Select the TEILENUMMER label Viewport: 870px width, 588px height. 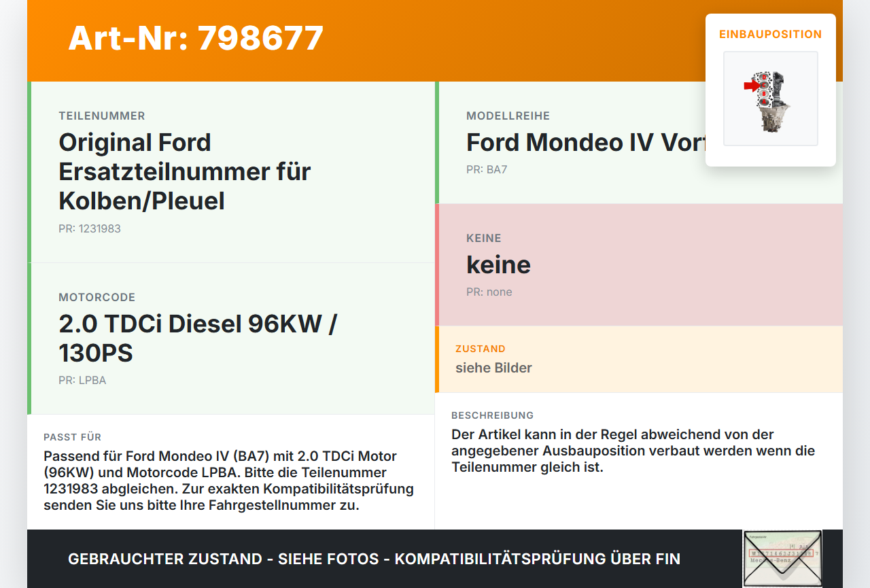point(102,116)
